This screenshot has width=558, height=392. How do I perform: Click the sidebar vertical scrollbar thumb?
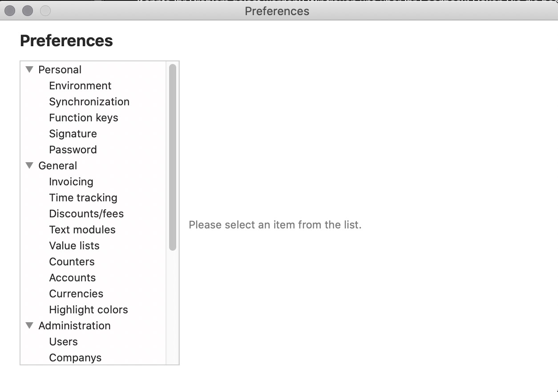coord(173,157)
